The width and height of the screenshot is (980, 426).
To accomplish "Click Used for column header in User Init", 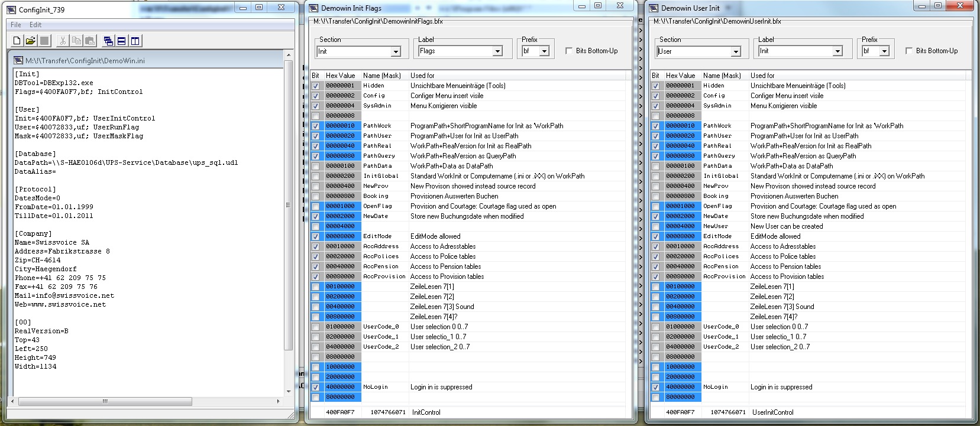I will pyautogui.click(x=762, y=76).
